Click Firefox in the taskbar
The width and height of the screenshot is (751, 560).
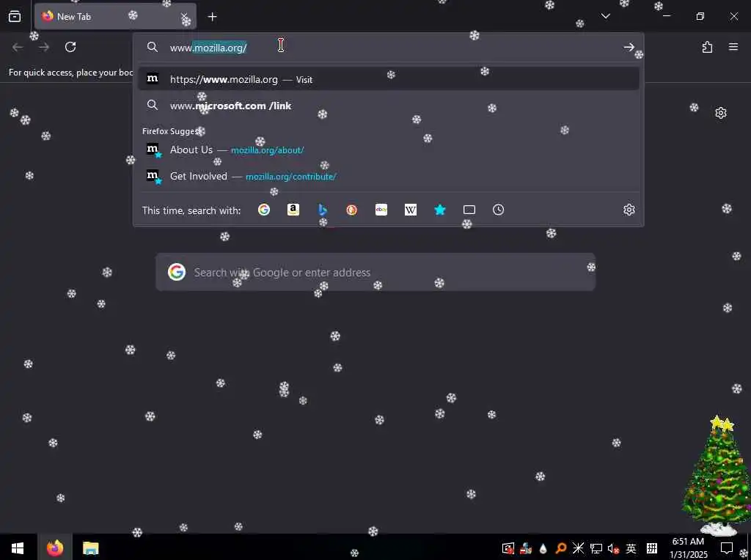54,548
